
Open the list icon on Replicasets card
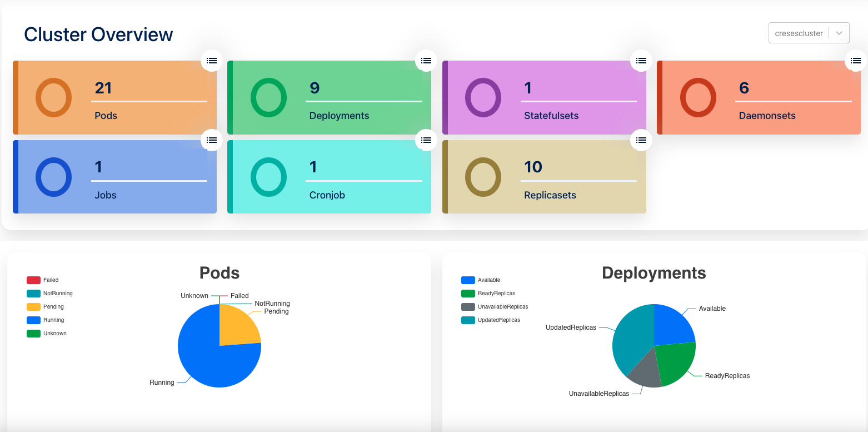[x=641, y=140]
